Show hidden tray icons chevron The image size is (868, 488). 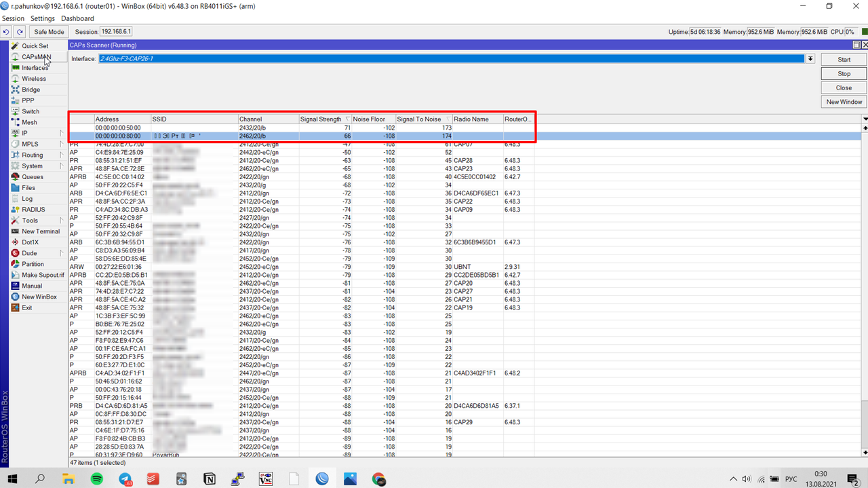[732, 478]
